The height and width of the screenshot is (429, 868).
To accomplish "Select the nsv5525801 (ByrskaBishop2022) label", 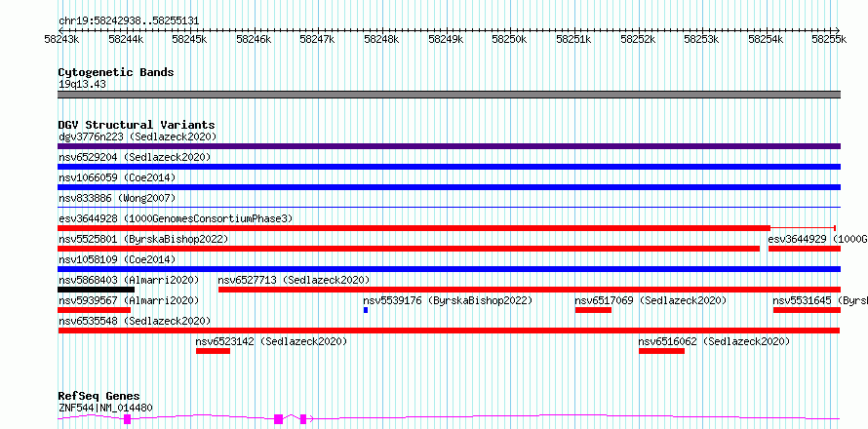I will pyautogui.click(x=143, y=239).
